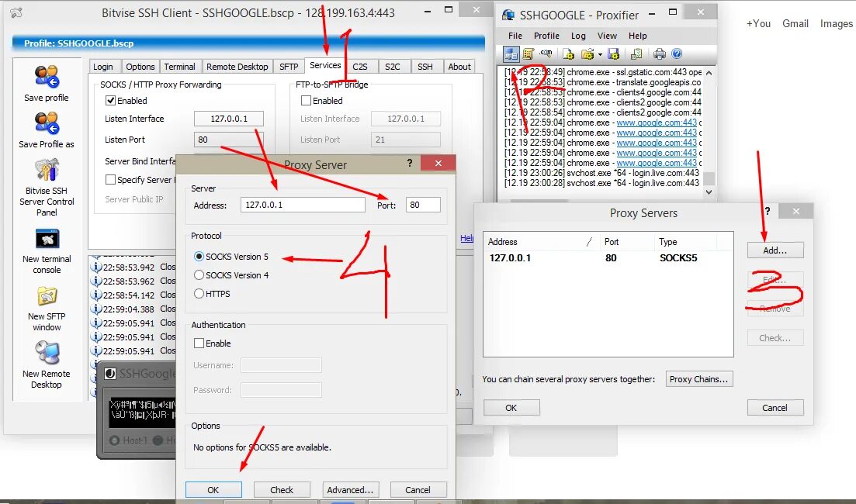856x504 pixels.
Task: Sort by Port column header in Proxy Servers
Action: tap(626, 242)
